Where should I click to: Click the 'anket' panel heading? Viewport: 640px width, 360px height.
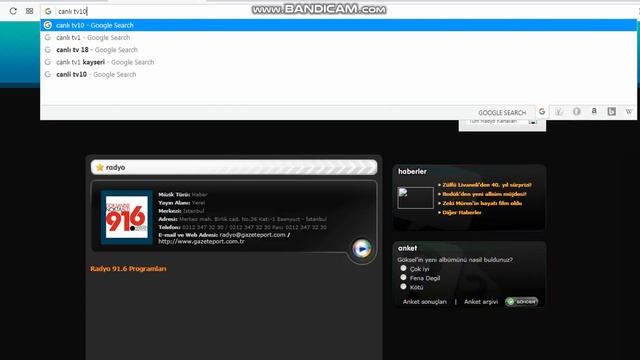[407, 248]
